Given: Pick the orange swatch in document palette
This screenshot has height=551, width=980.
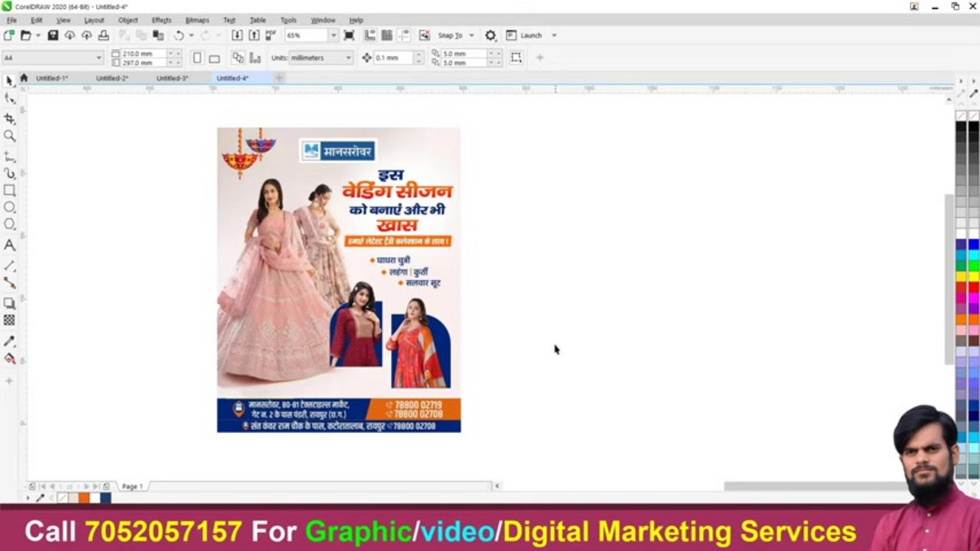Looking at the screenshot, I should coord(83,497).
